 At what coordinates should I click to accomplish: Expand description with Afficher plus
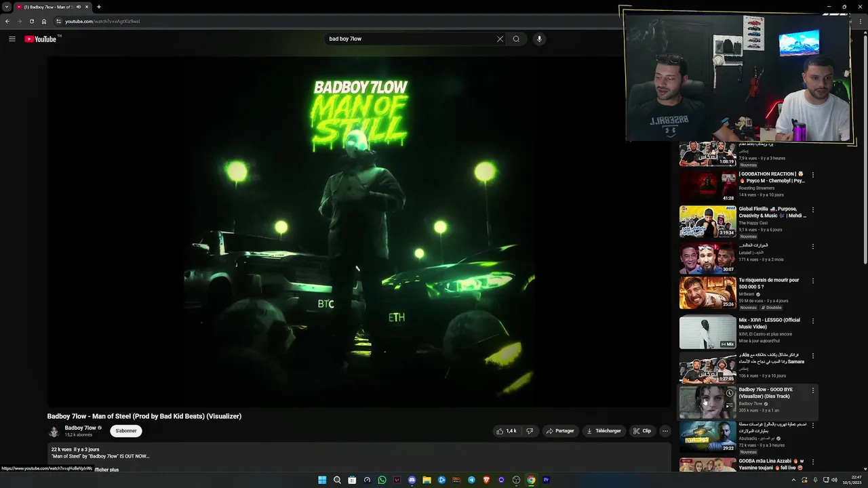click(105, 469)
